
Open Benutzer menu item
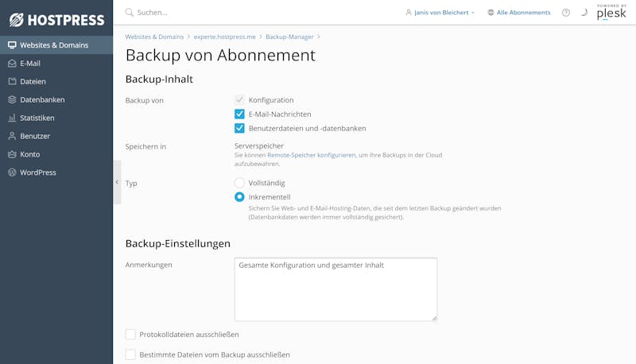56,136
